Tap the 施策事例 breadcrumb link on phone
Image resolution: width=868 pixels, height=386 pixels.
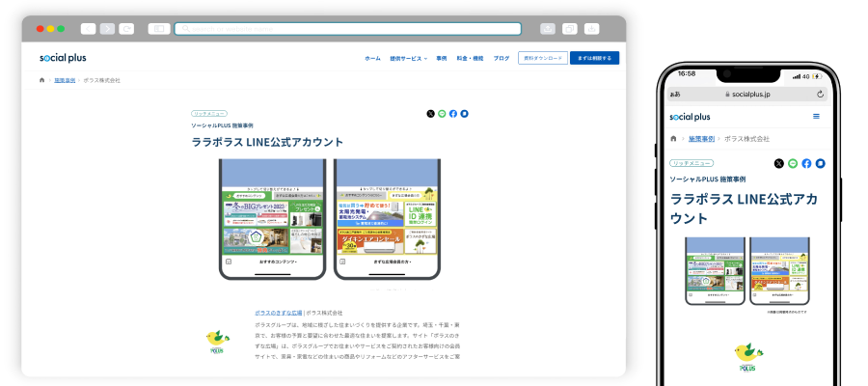coord(701,138)
